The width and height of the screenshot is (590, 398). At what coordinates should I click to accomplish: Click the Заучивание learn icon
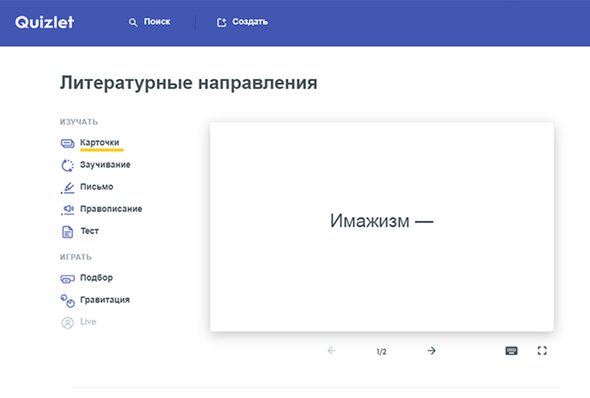coord(68,166)
